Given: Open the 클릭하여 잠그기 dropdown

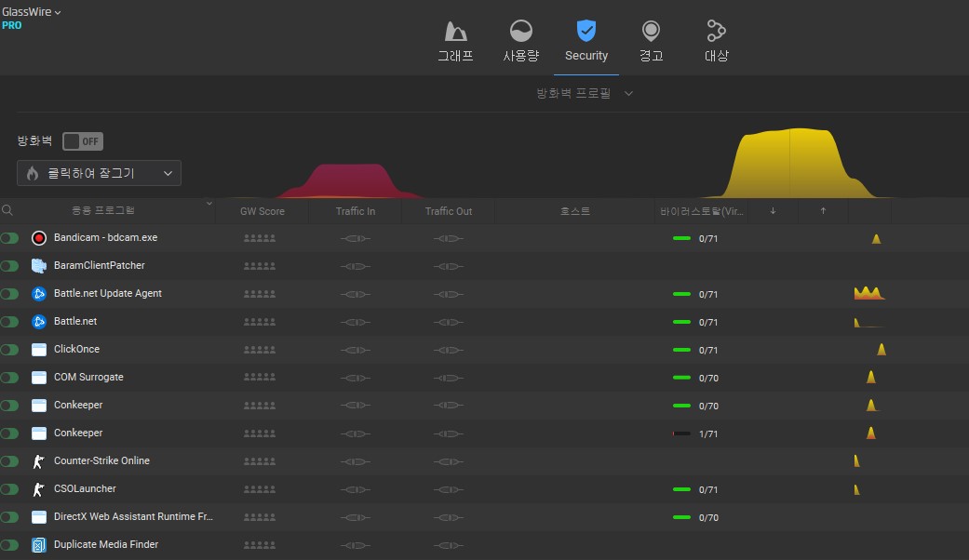Looking at the screenshot, I should point(99,173).
